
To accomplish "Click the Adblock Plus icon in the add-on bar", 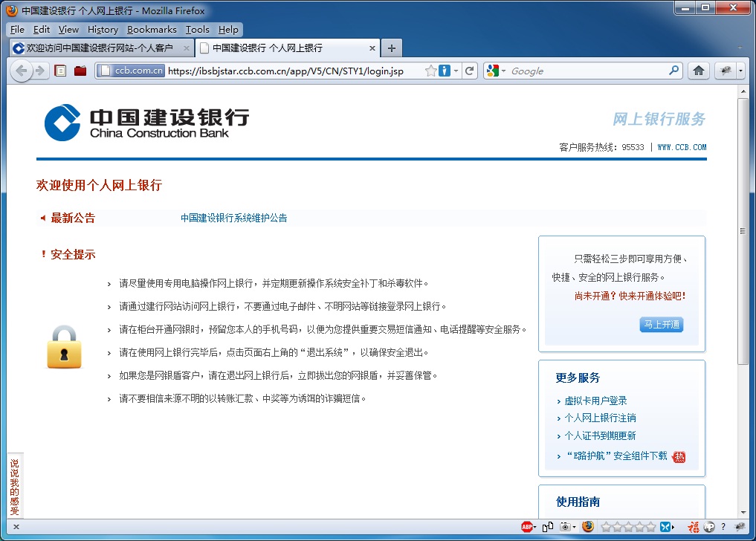I will 528,527.
